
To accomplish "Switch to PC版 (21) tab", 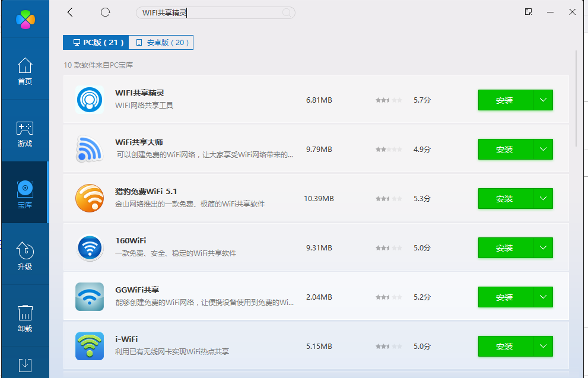I will click(96, 42).
